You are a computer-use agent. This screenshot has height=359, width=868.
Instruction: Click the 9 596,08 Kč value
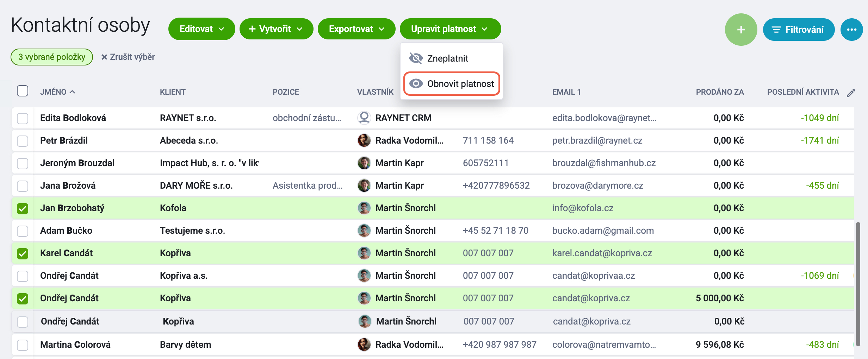[720, 345]
